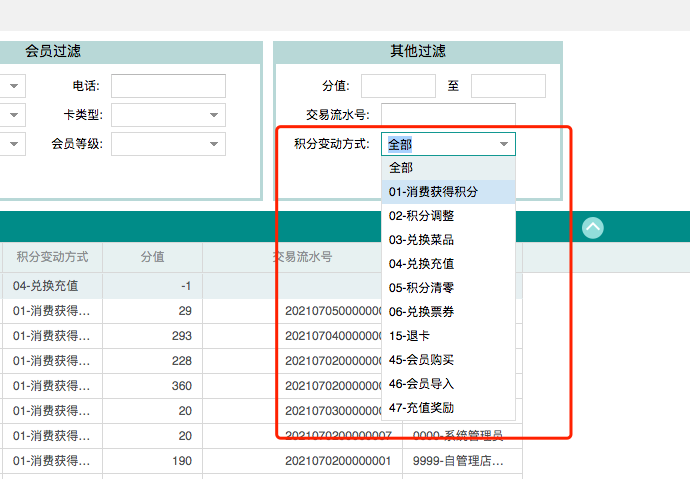This screenshot has width=690, height=479.
Task: Open the 积分变动方式 dropdown arrow
Action: click(x=504, y=144)
